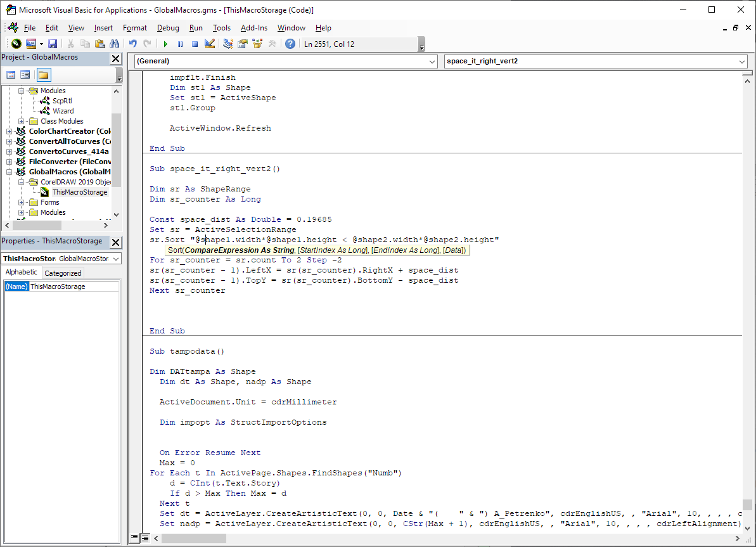Click the View CorelDRAW host application icon

point(16,44)
